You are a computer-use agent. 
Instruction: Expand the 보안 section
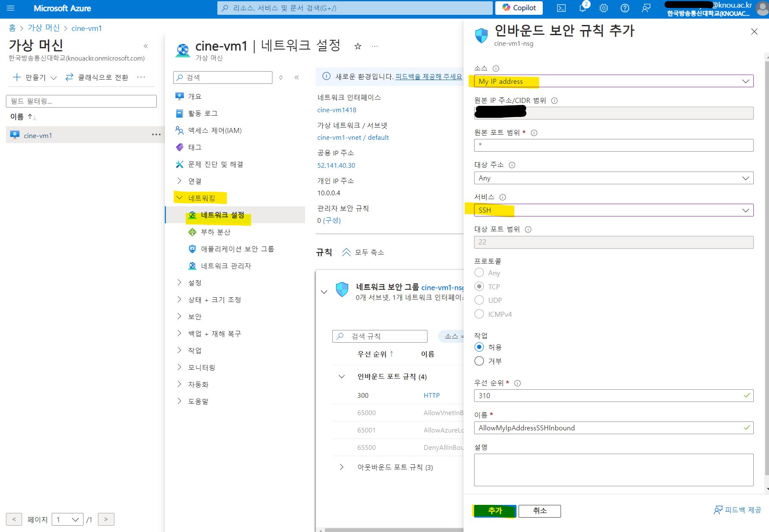pos(179,316)
